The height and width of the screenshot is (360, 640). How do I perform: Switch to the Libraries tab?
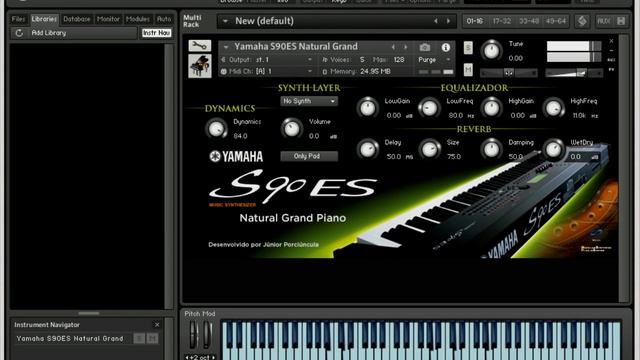44,19
